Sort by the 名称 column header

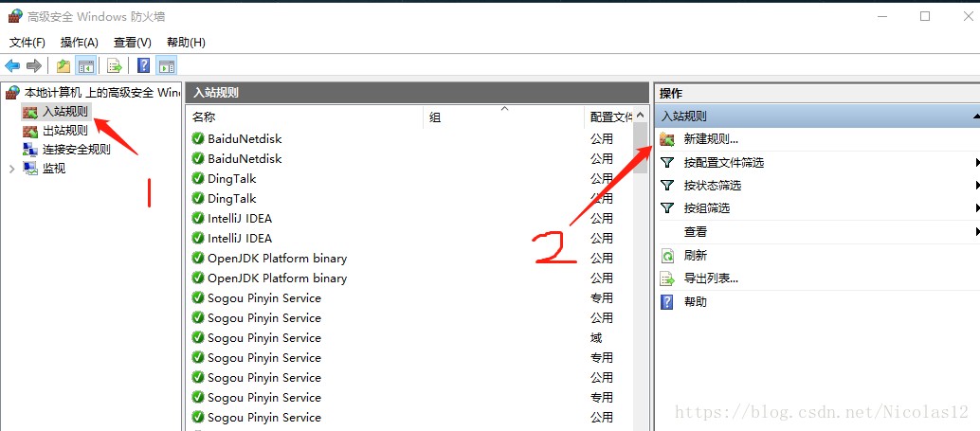pos(305,117)
